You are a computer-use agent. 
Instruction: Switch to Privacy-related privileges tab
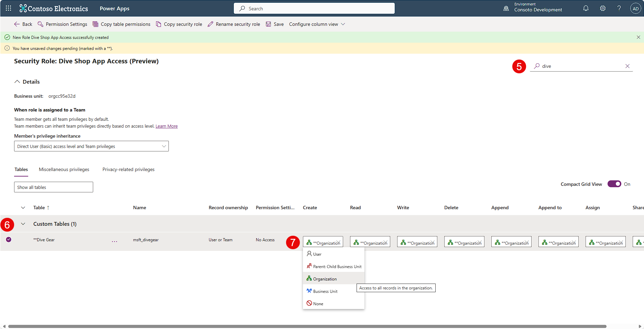(128, 169)
